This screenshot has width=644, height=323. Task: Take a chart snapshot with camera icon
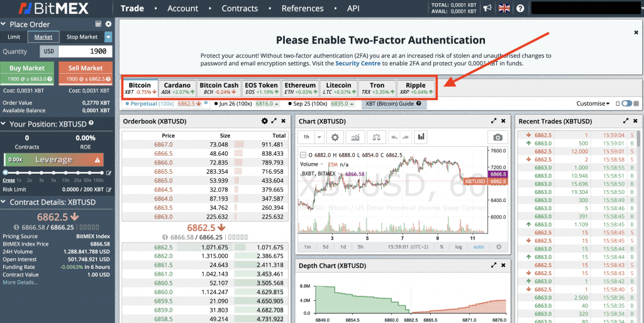pyautogui.click(x=497, y=137)
